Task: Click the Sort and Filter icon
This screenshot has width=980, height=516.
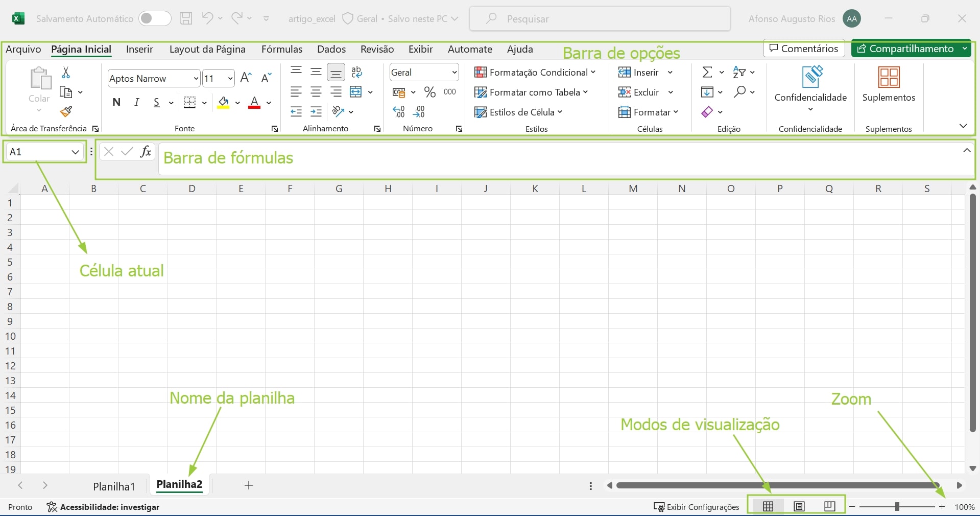Action: pos(739,72)
